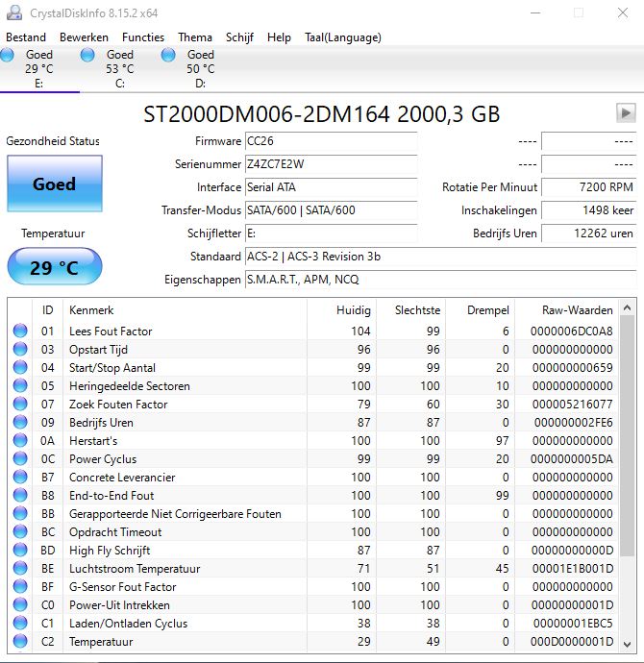Click the scroll down arrow of SMART list

pos(627,644)
